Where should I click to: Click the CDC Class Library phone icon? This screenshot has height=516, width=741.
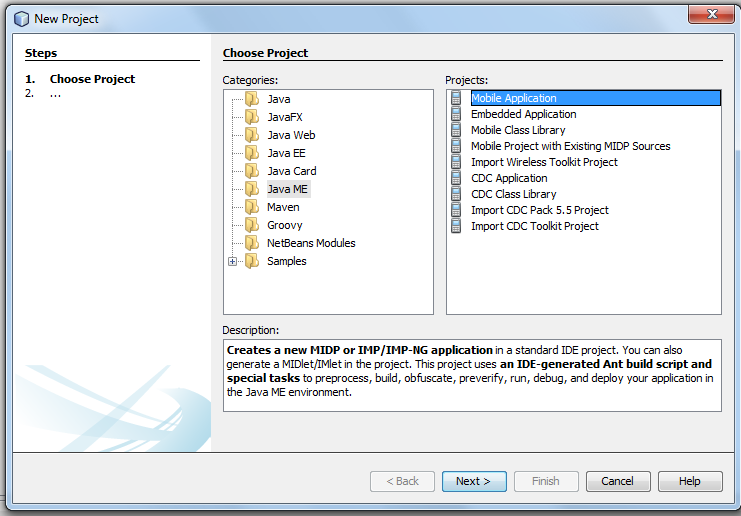tap(456, 194)
